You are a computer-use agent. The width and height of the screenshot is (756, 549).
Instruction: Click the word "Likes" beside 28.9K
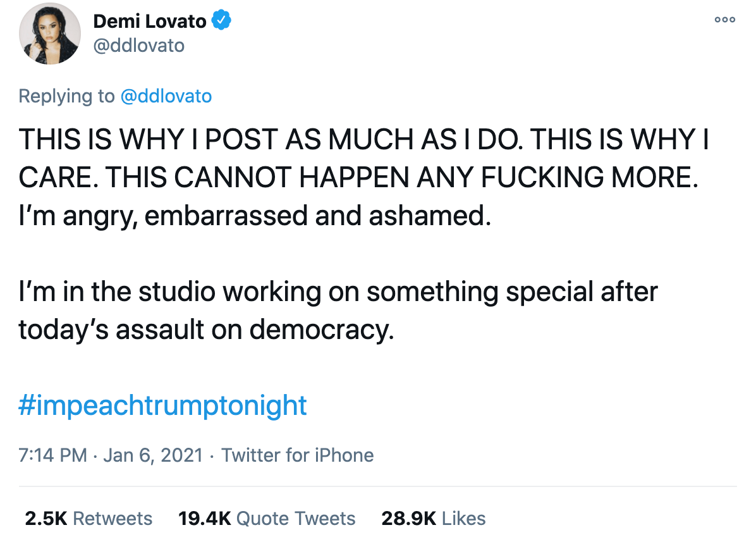(x=464, y=519)
